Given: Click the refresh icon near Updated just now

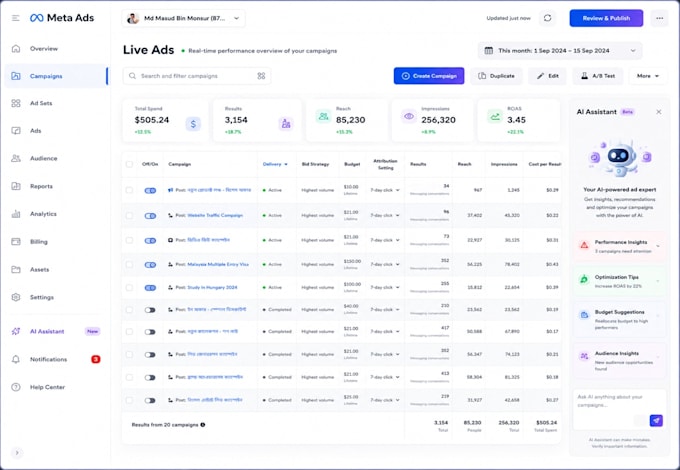Looking at the screenshot, I should pos(548,18).
